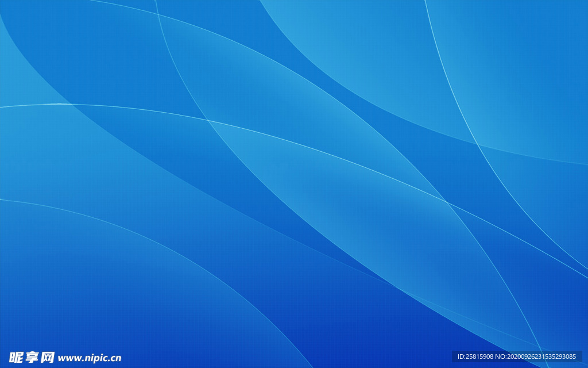Click the 网 character in the logo

(x=48, y=357)
